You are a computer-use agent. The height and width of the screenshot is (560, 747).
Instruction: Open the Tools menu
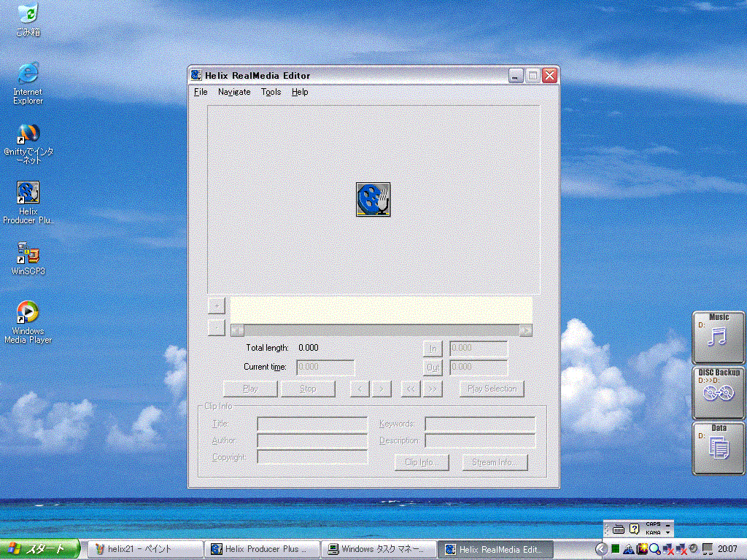(x=271, y=92)
